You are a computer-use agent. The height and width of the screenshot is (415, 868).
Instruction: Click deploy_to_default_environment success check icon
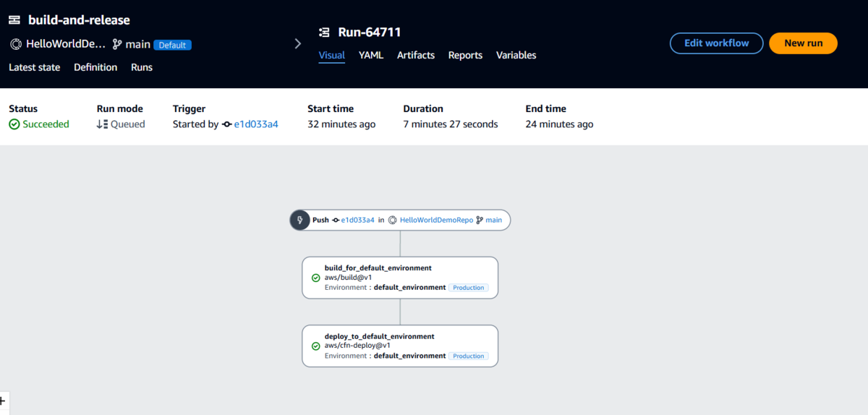(x=315, y=346)
